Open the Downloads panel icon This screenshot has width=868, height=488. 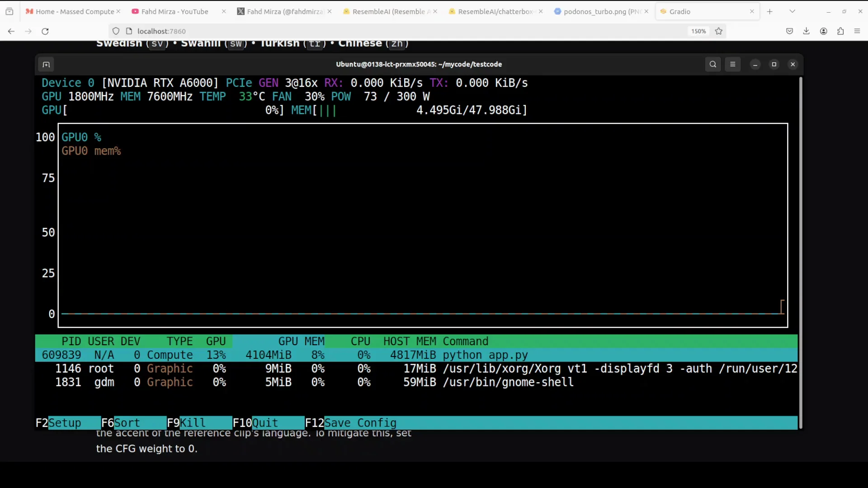pyautogui.click(x=807, y=31)
